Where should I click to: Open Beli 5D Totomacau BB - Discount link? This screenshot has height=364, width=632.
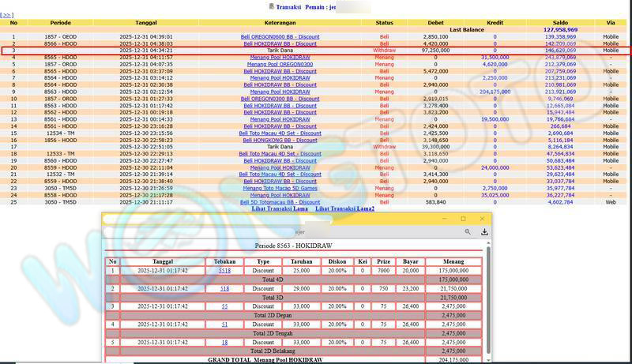click(278, 202)
